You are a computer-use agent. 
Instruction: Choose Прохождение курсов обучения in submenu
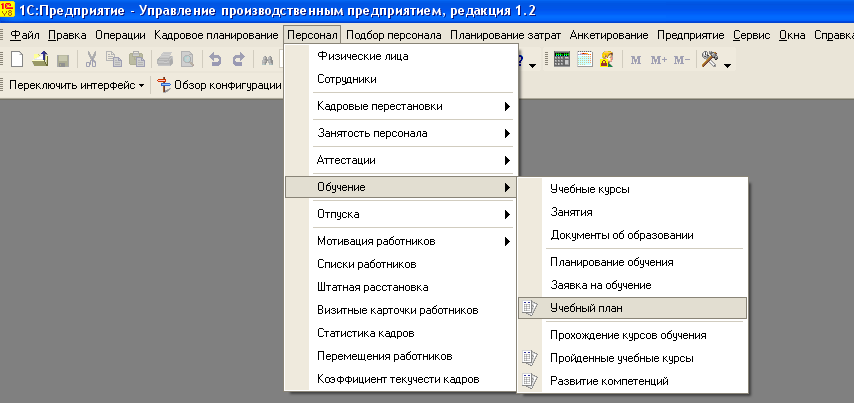click(632, 335)
